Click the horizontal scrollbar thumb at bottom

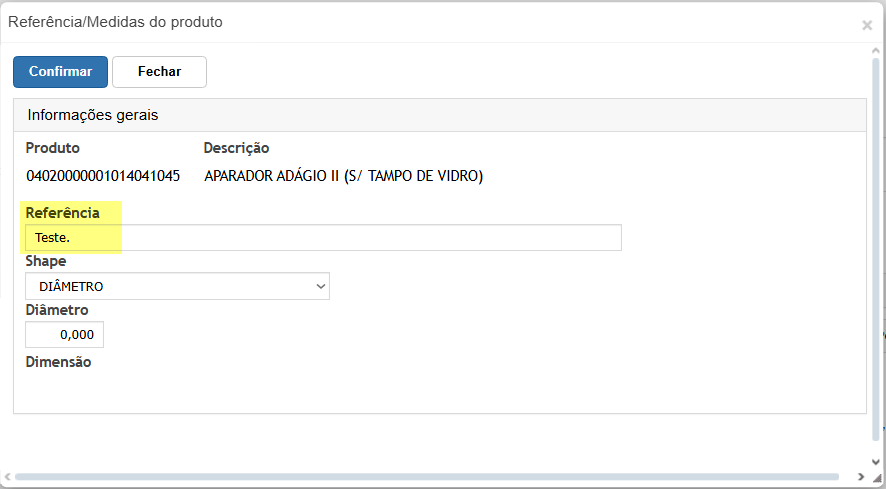[x=420, y=477]
